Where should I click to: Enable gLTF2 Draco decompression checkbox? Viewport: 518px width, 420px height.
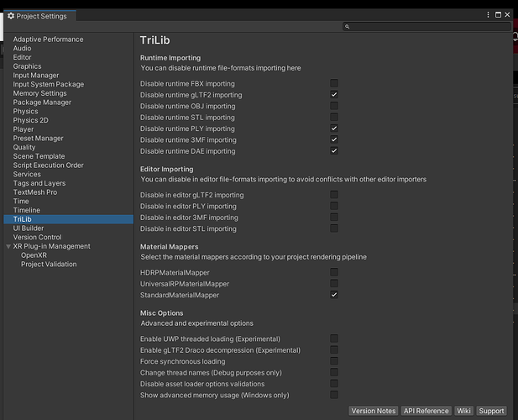click(x=334, y=350)
